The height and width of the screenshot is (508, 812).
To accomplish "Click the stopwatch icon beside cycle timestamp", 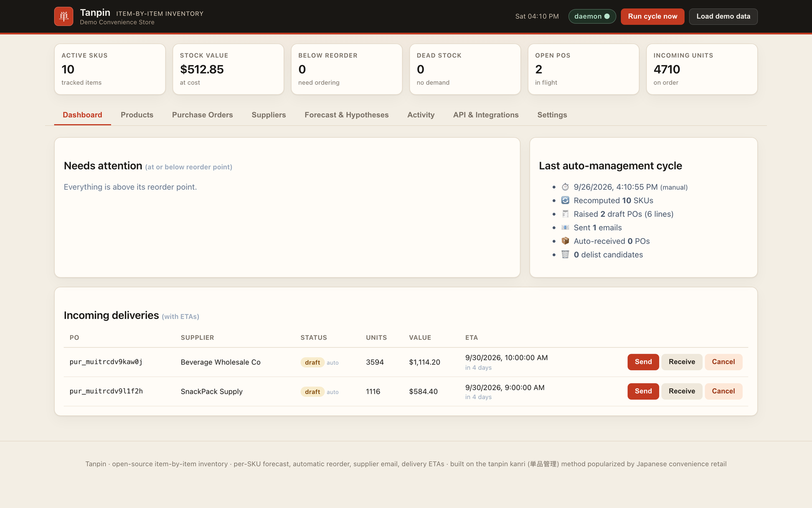I will (x=565, y=187).
